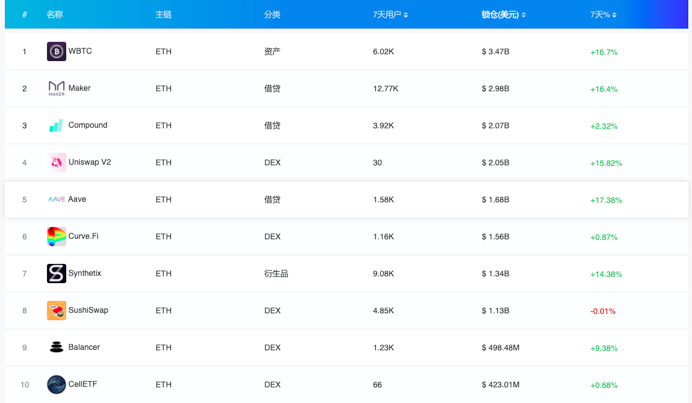Click Curve.Fi's locked value $ 1.56B
692x403 pixels.
(x=495, y=237)
